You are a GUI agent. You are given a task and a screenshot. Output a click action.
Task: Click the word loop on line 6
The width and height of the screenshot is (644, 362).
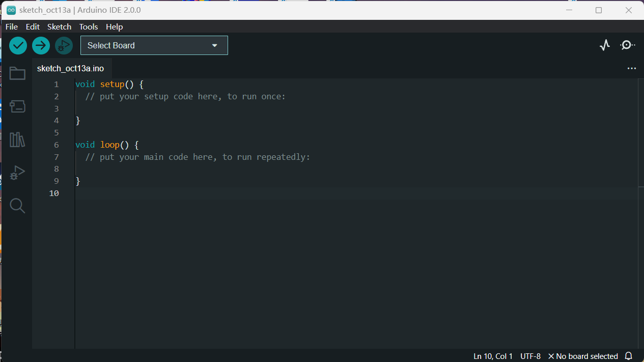[110, 145]
